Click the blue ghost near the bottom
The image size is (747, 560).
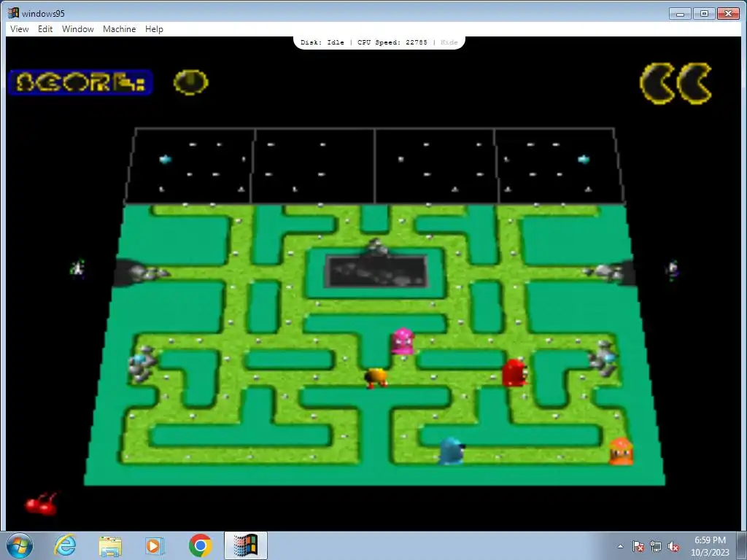451,451
